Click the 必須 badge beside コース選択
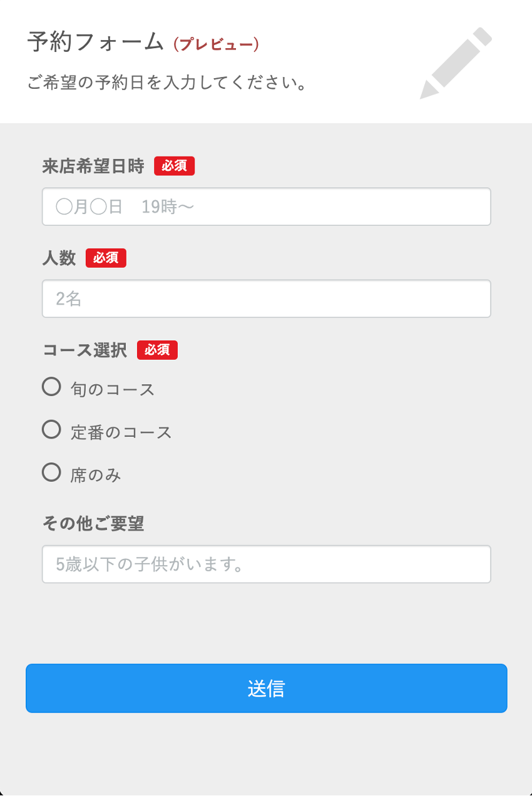 tap(157, 350)
